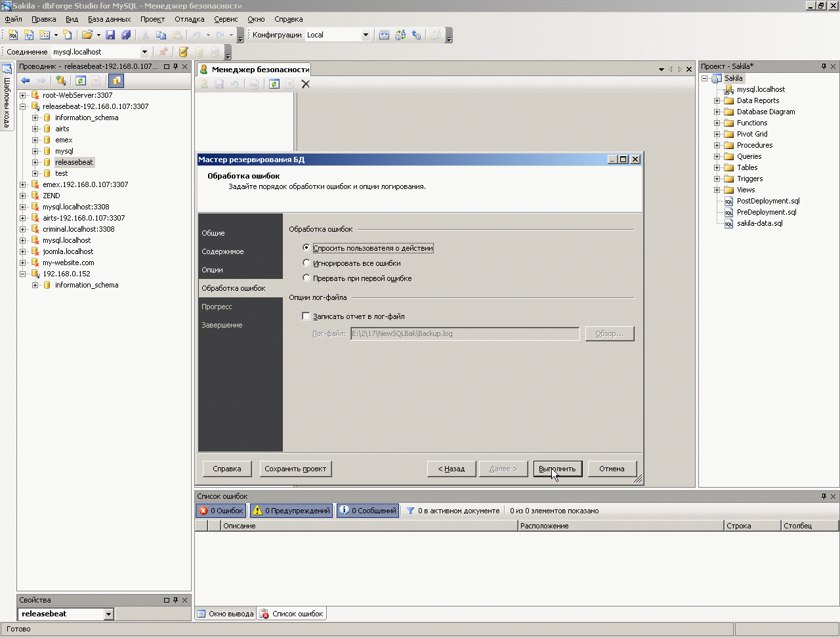This screenshot has height=638, width=840.
Task: Click the second icon after the Local configuration box
Action: (400, 35)
